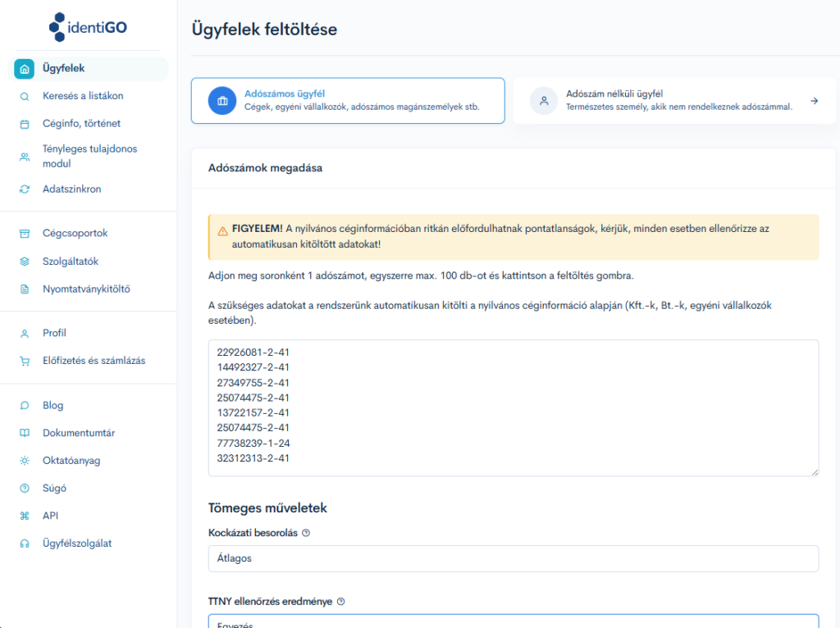Click the tax number line 13722157-2-41
This screenshot has width=840, height=628.
[x=253, y=412]
